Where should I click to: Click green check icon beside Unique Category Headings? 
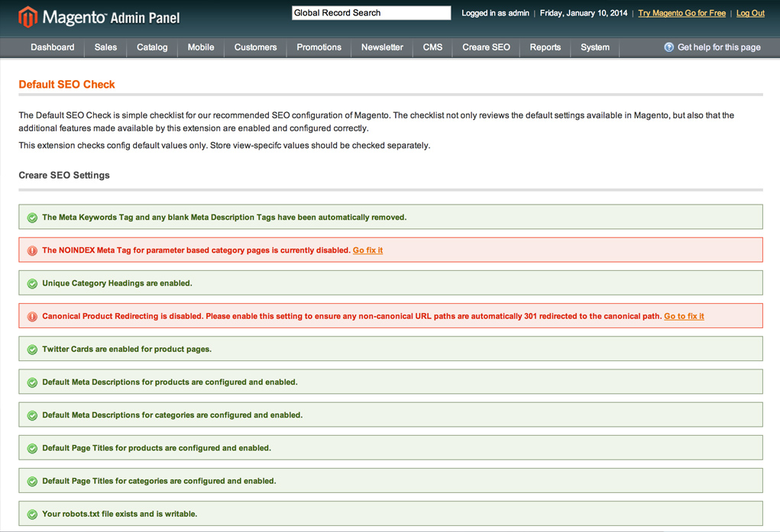point(32,283)
